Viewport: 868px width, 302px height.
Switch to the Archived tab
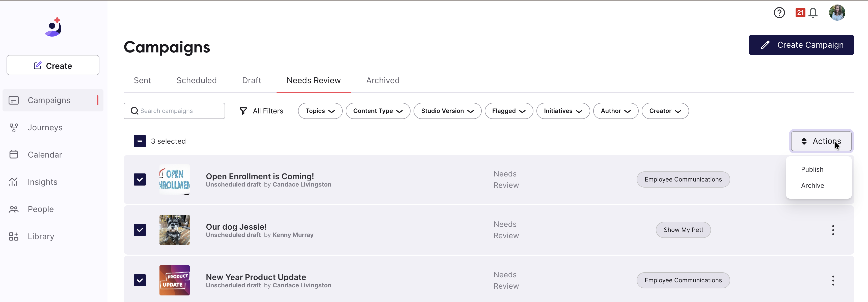coord(383,80)
